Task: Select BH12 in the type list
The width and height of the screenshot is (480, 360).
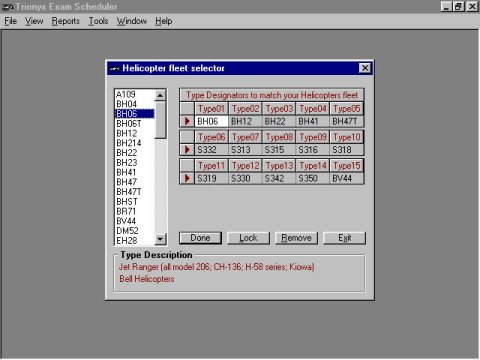Action: coord(134,133)
